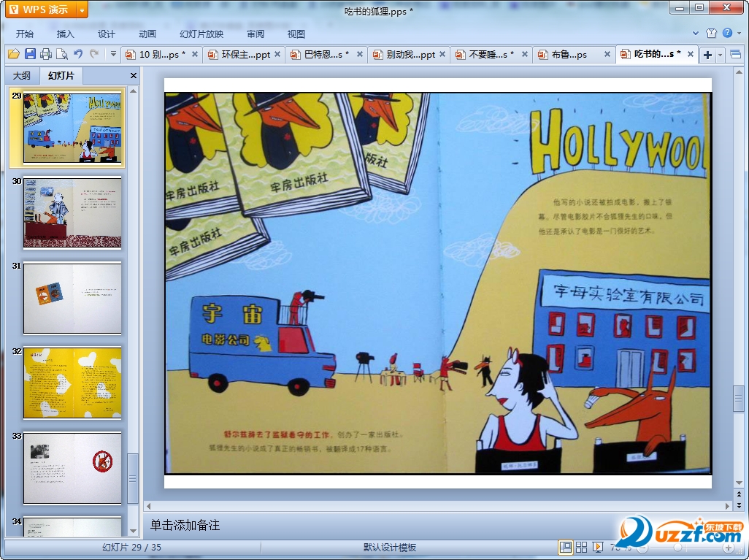Go to previous slide double-arrow button
Screen dimensions: 749x560
click(x=739, y=494)
